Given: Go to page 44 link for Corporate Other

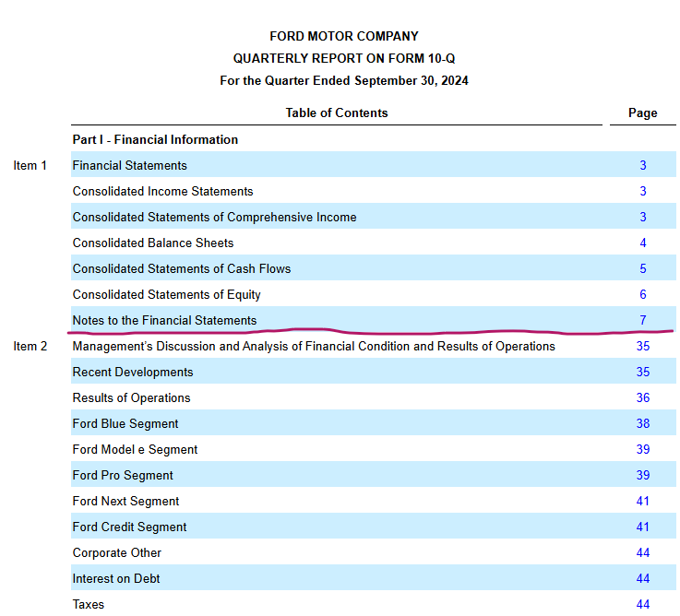Looking at the screenshot, I should point(643,552).
